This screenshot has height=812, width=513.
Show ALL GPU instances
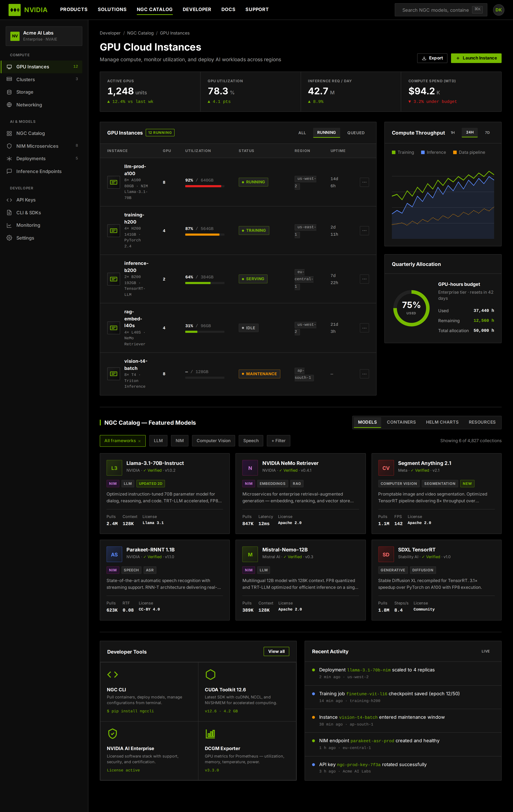pos(302,133)
